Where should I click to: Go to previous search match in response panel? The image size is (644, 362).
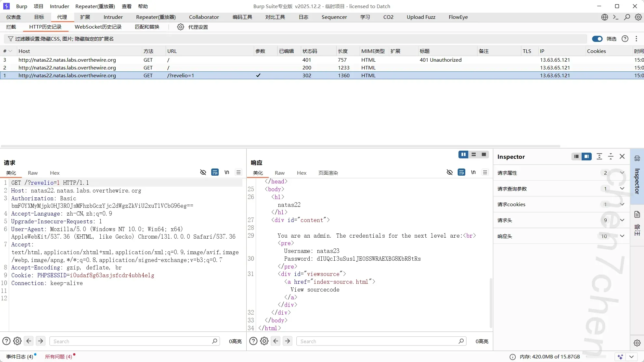pos(276,341)
